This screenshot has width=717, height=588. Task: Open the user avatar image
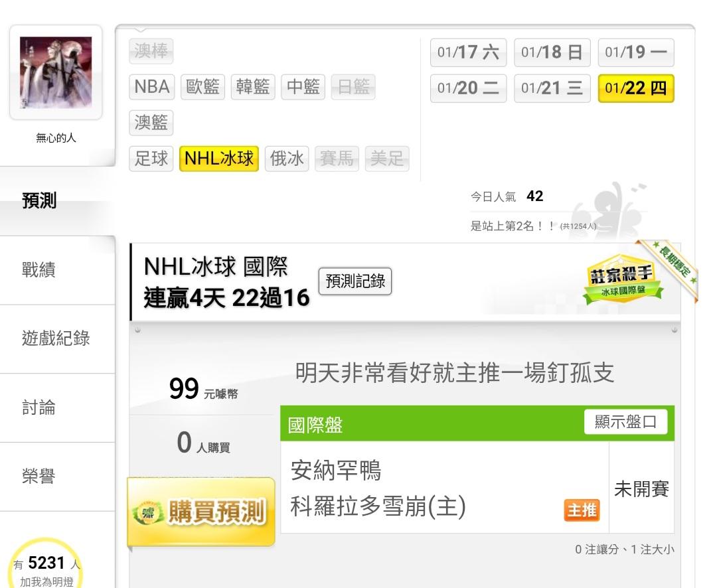(56, 72)
